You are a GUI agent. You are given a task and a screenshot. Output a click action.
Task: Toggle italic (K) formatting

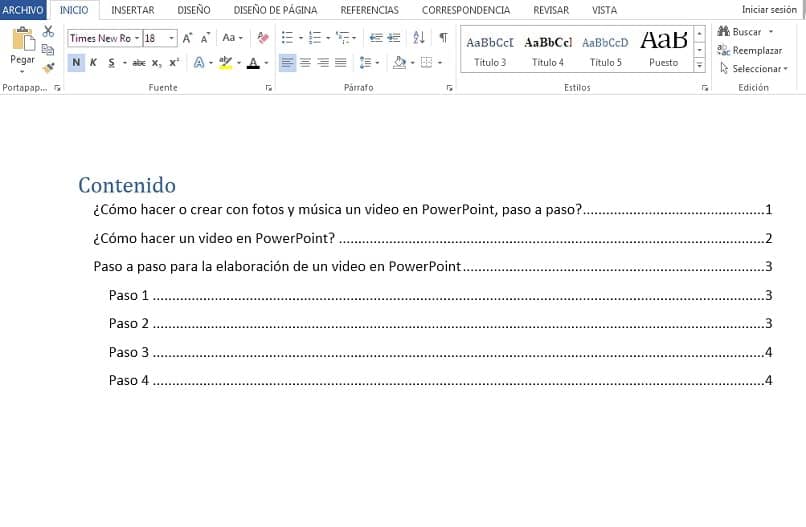[93, 63]
